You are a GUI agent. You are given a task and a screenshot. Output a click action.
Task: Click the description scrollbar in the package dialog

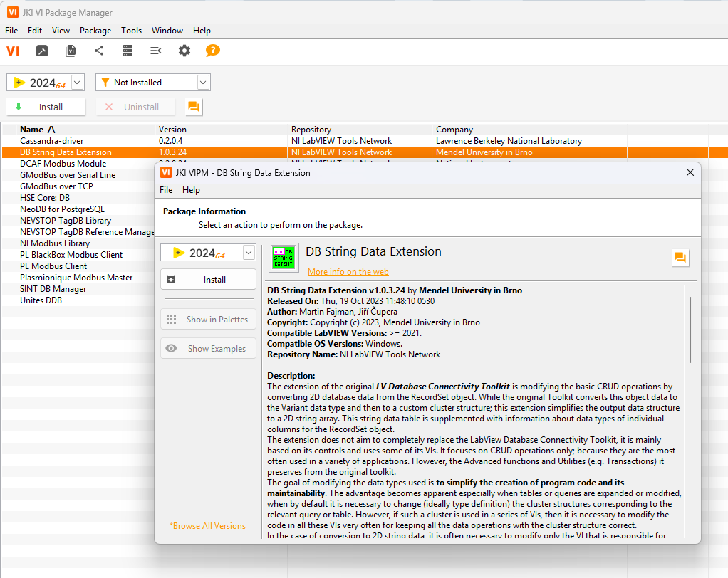point(690,330)
